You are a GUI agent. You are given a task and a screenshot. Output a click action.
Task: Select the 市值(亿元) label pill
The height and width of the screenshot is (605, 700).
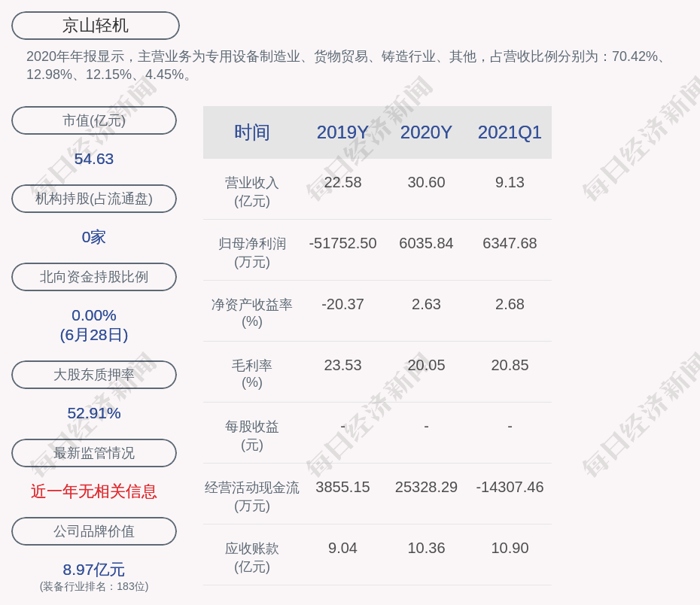click(94, 120)
